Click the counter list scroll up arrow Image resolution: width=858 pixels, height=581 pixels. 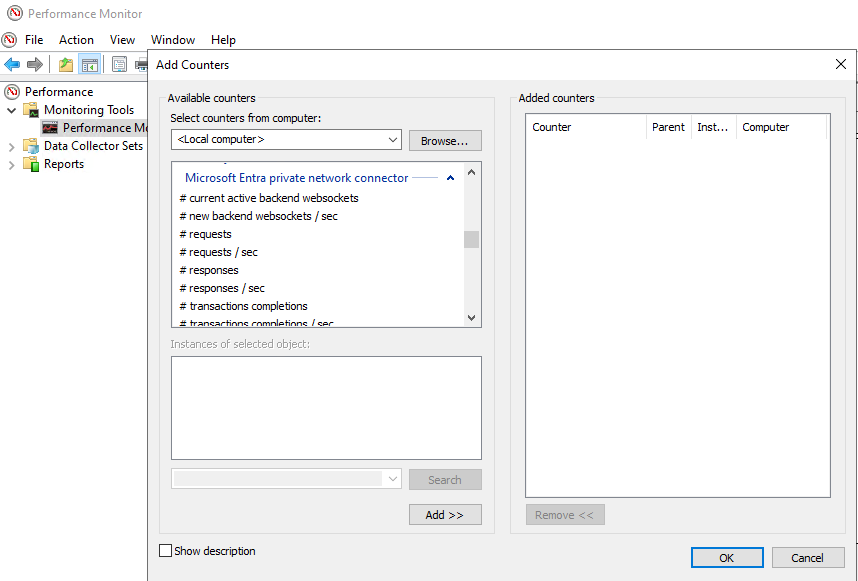pos(472,172)
